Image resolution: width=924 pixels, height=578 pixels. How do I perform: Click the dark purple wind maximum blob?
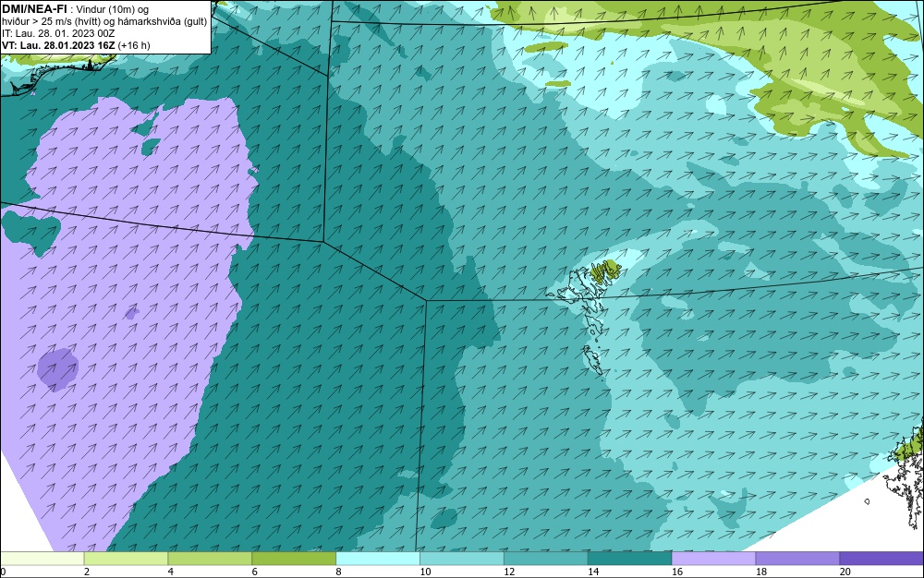point(57,369)
